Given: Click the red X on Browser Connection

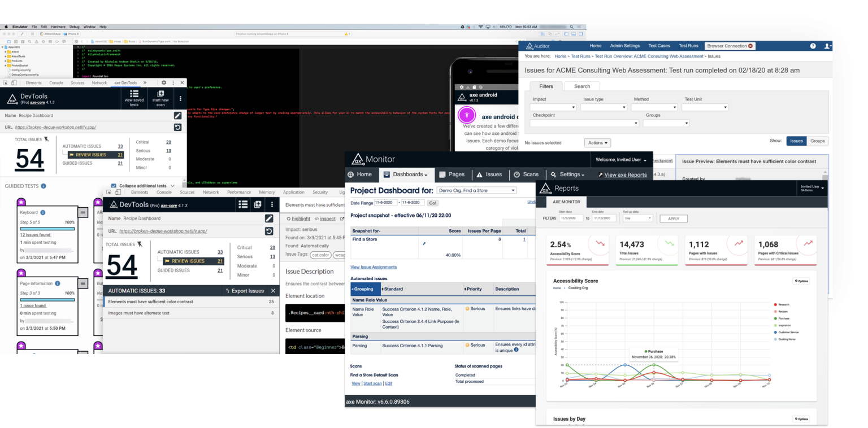Looking at the screenshot, I should coord(750,46).
